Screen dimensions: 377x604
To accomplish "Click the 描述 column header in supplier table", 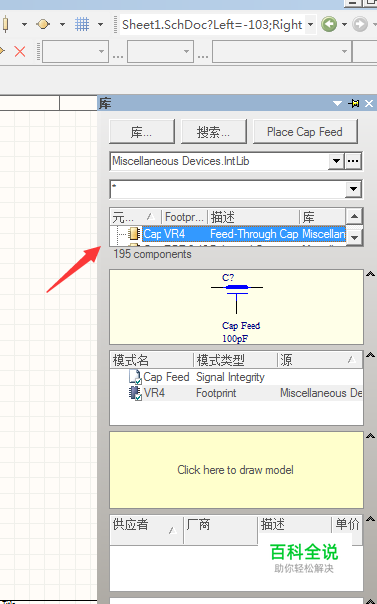I will [294, 525].
